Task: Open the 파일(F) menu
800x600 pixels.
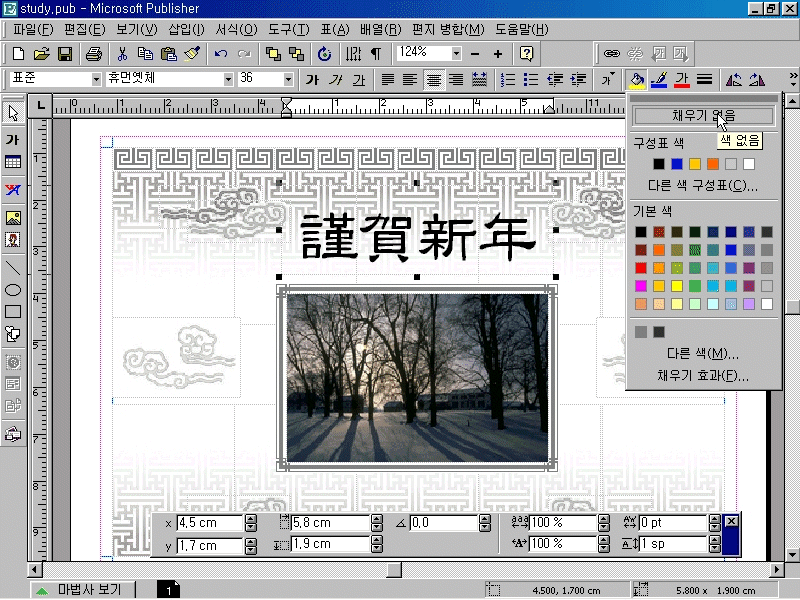Action: point(33,30)
